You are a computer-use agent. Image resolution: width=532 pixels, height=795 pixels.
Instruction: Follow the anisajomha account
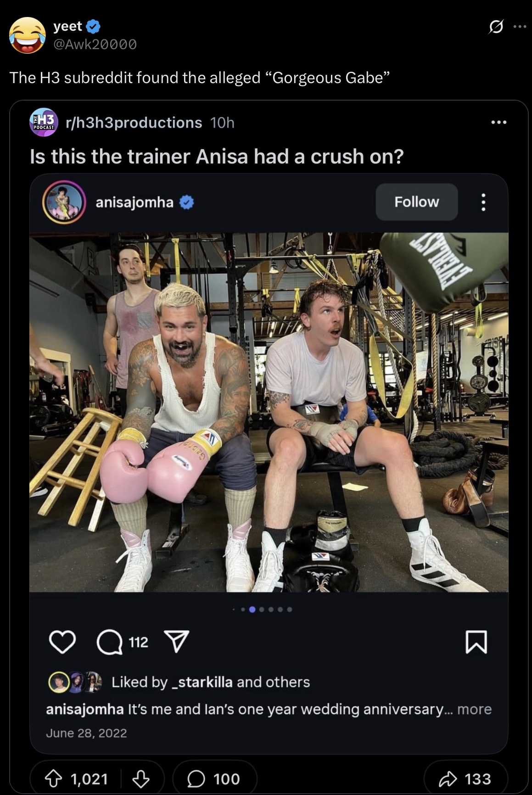click(416, 202)
